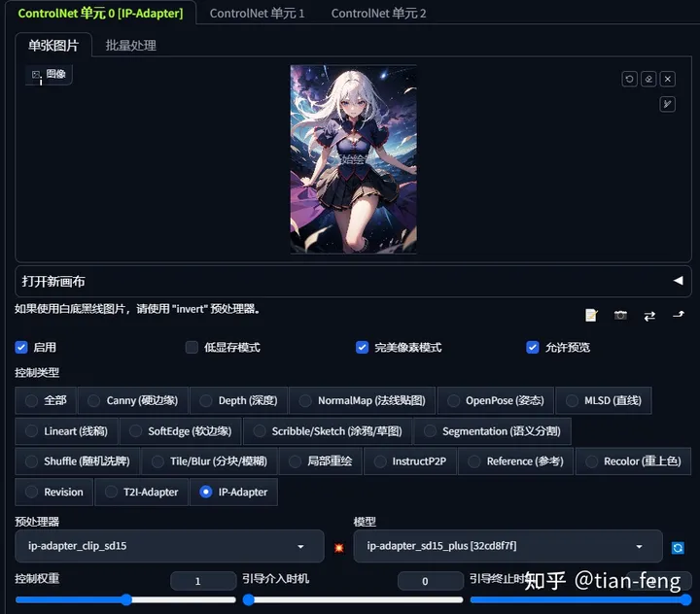
Task: Undo the image edit with the undo icon
Action: 629,79
